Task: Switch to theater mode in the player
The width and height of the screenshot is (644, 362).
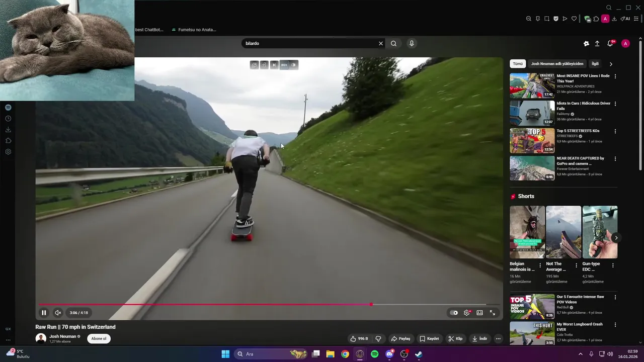Action: click(x=479, y=313)
